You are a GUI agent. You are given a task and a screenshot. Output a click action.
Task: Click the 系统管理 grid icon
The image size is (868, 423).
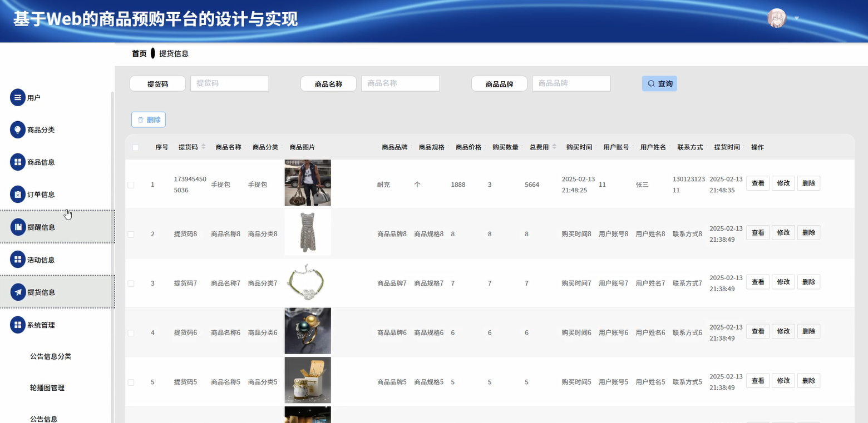coord(18,325)
